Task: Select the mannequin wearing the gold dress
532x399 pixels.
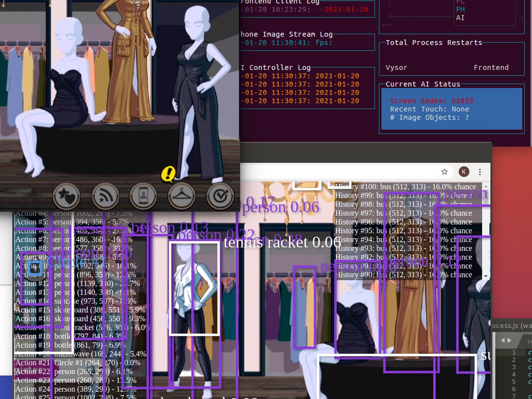Action: (127, 61)
